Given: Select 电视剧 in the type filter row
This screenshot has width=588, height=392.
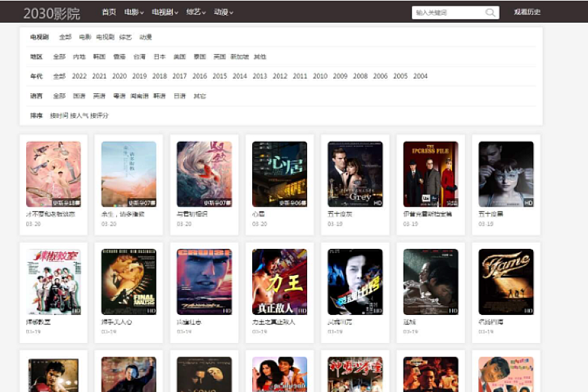Looking at the screenshot, I should coord(105,37).
